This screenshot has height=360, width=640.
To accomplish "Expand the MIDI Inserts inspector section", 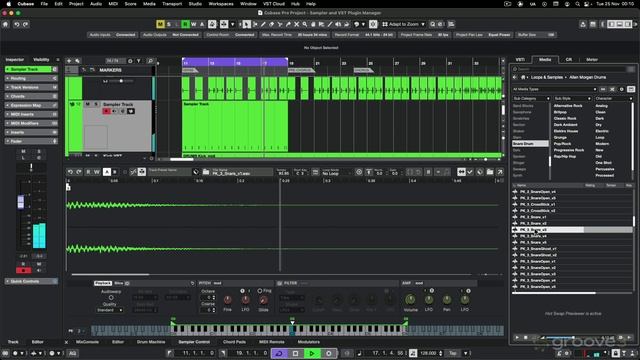I will click(31, 114).
